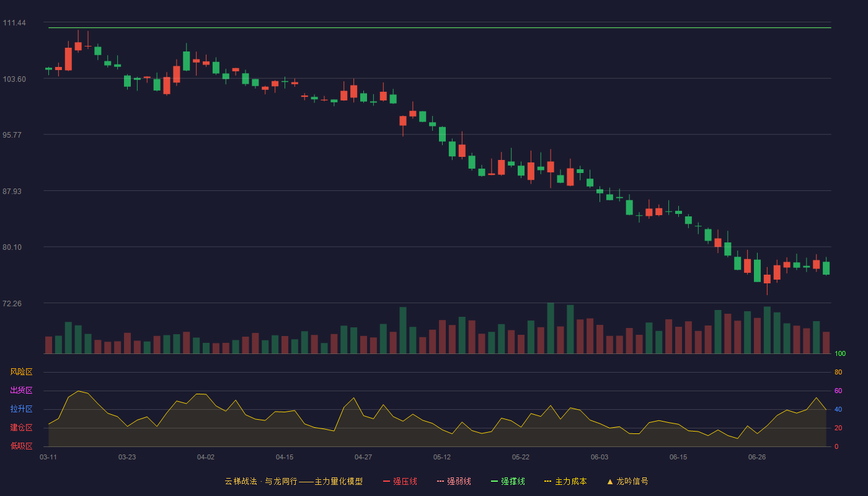Click the green dash icon beside 强撑线

click(494, 481)
